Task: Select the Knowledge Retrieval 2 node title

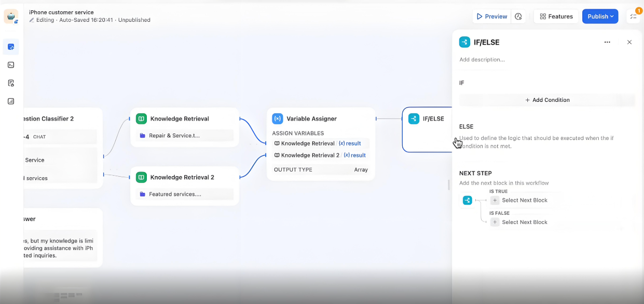Action: click(182, 177)
